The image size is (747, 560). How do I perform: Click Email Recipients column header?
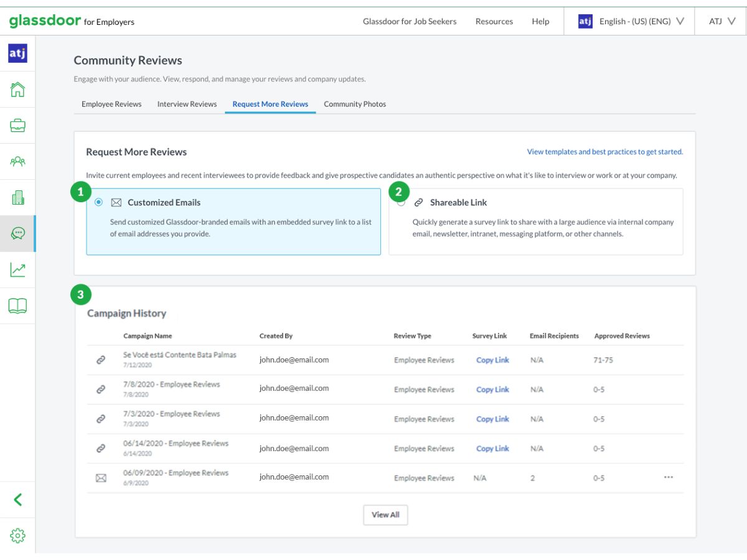(x=554, y=336)
